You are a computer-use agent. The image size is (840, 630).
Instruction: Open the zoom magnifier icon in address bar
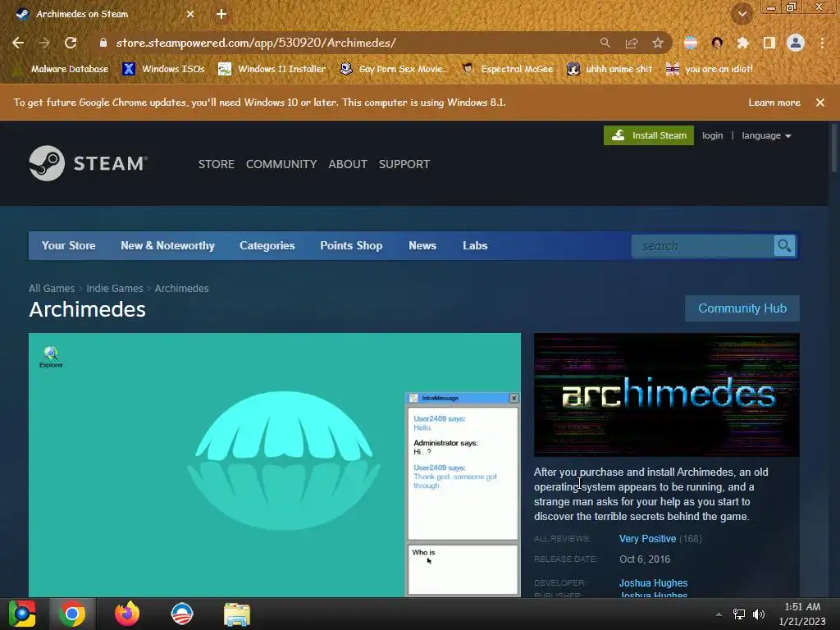(x=605, y=43)
